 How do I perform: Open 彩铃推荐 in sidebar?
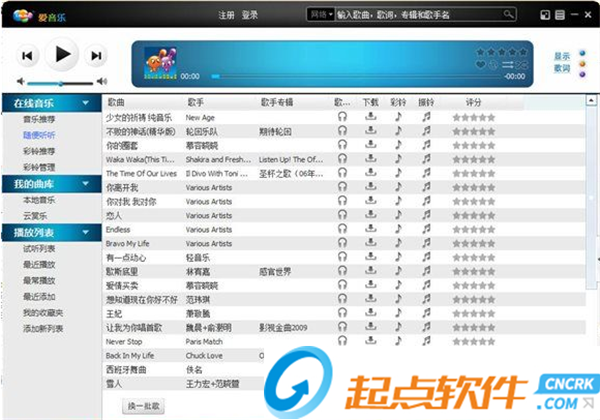(39, 151)
